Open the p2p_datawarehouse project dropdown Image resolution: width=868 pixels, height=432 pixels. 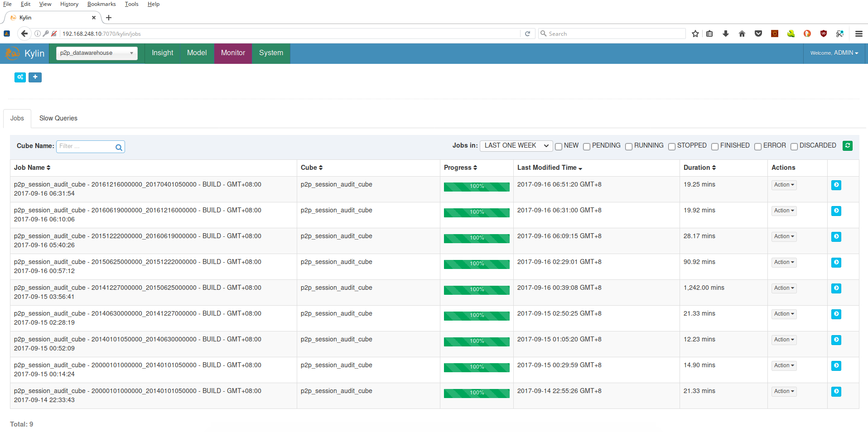(x=97, y=53)
